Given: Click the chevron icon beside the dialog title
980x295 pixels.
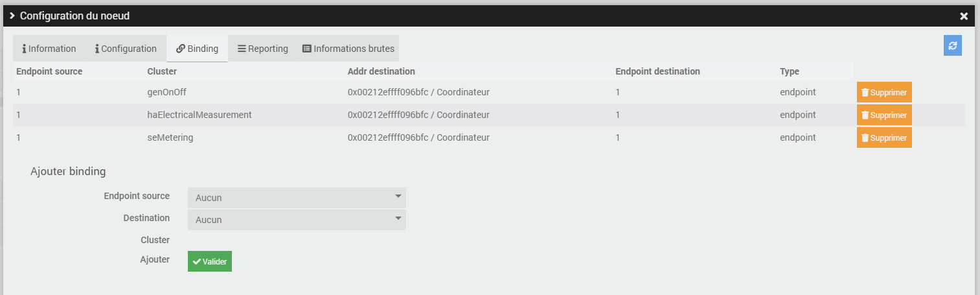Looking at the screenshot, I should coord(12,16).
